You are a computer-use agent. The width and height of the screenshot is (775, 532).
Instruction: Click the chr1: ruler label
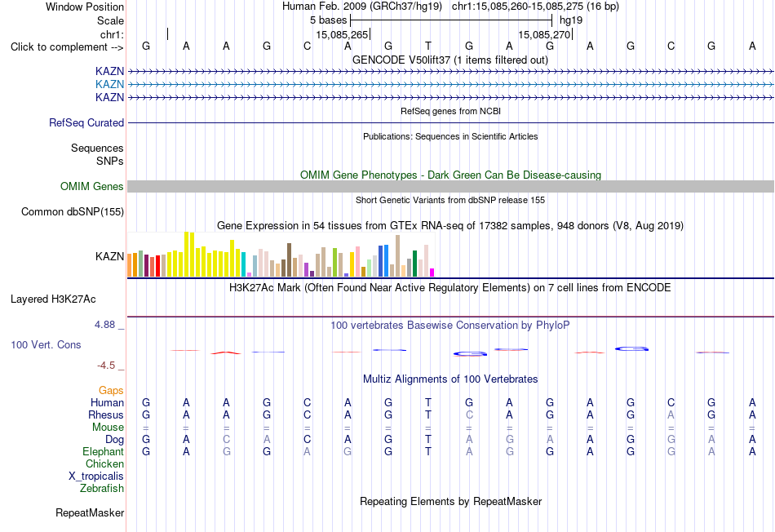pos(112,34)
